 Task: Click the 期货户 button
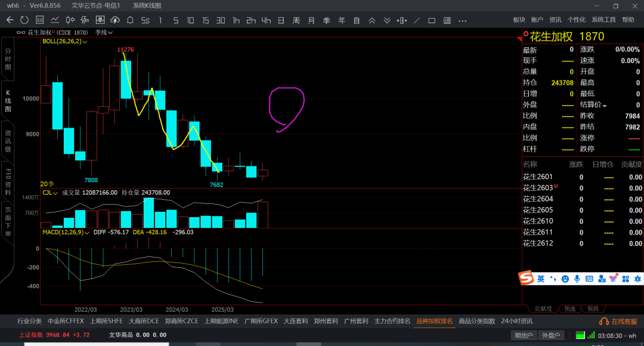[x=524, y=335]
